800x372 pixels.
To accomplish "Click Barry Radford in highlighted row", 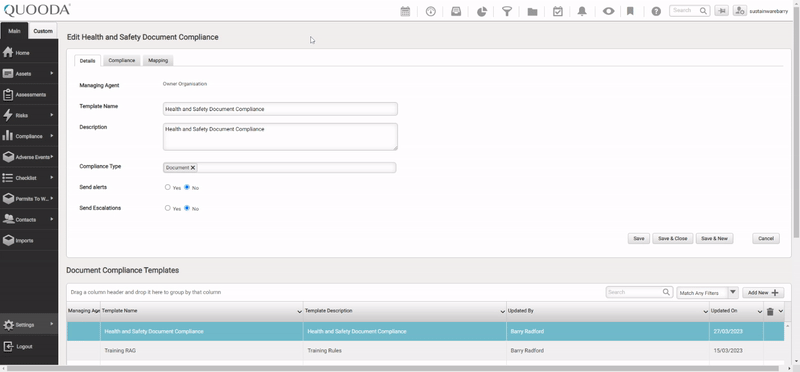I will [527, 331].
